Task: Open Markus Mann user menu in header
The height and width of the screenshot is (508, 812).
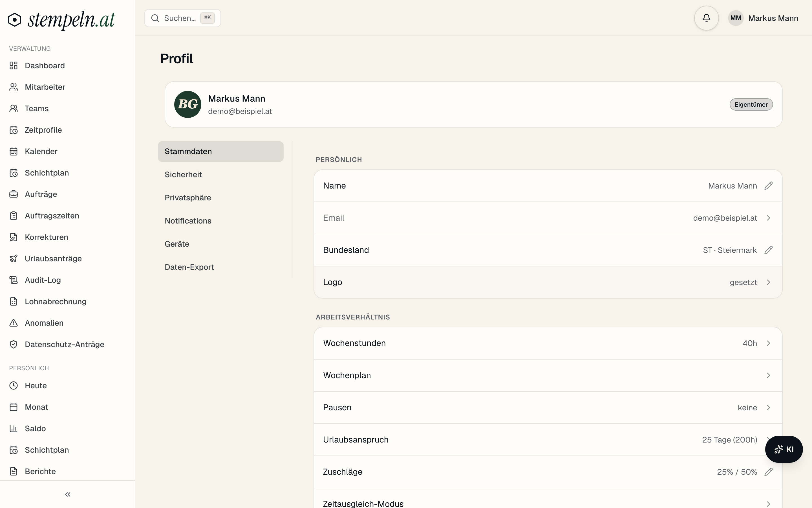Action: (763, 18)
